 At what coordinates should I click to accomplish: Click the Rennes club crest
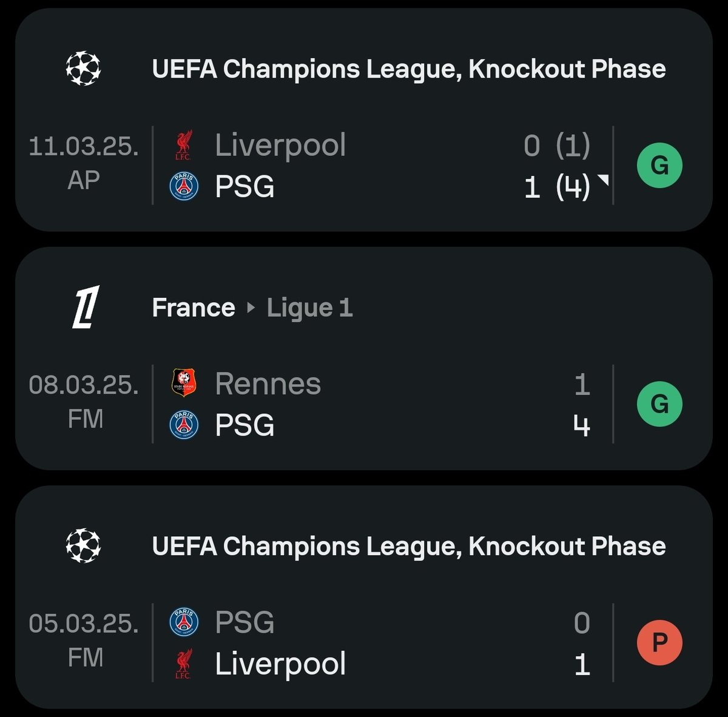184,383
